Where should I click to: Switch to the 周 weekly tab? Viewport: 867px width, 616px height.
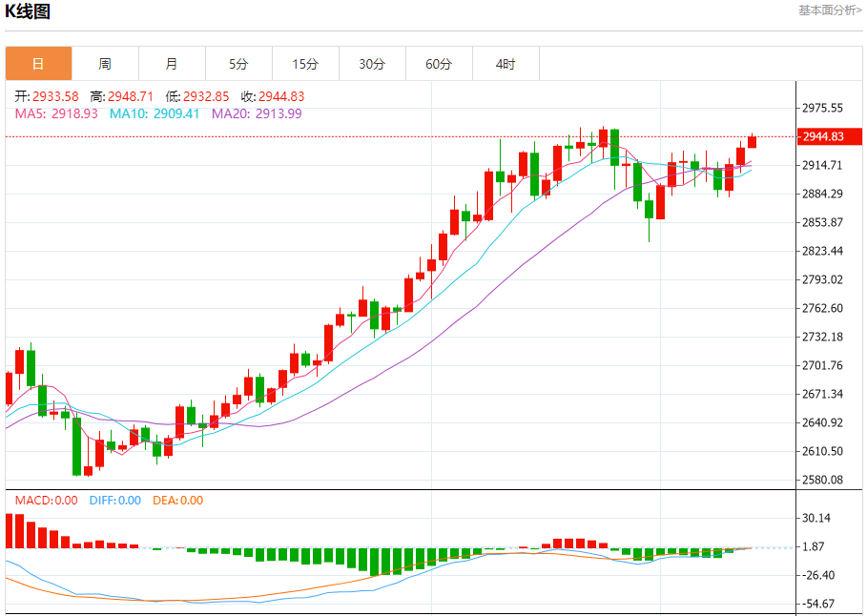(x=105, y=64)
